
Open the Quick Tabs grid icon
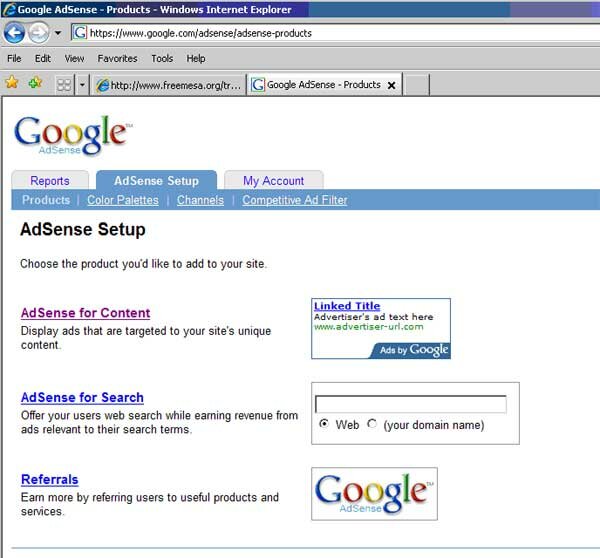click(x=64, y=85)
